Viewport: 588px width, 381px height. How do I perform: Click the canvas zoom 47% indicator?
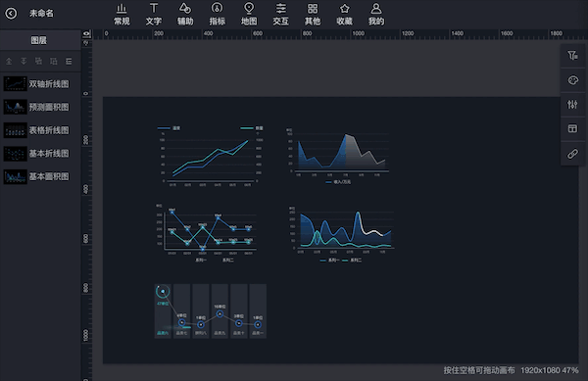tap(570, 370)
